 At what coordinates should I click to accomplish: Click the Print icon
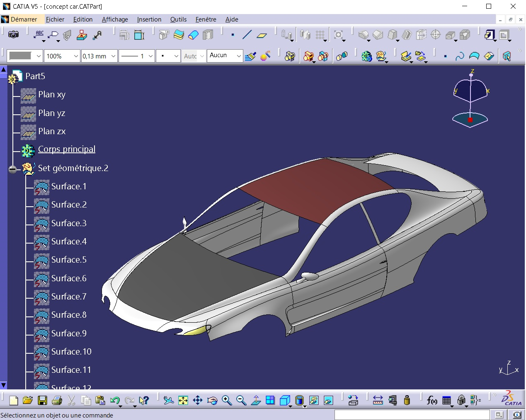click(x=57, y=400)
